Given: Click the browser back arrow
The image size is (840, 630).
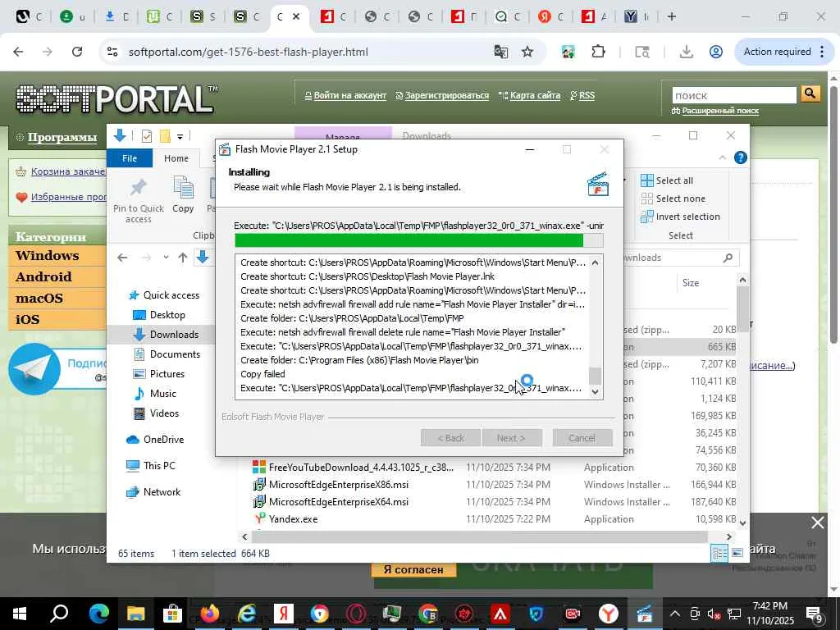Looking at the screenshot, I should 18,52.
